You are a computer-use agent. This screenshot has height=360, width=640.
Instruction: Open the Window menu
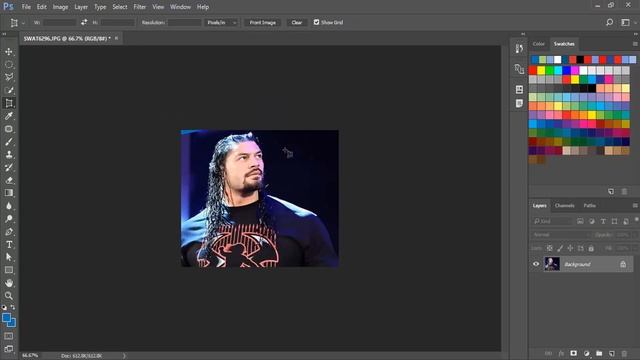tap(180, 7)
